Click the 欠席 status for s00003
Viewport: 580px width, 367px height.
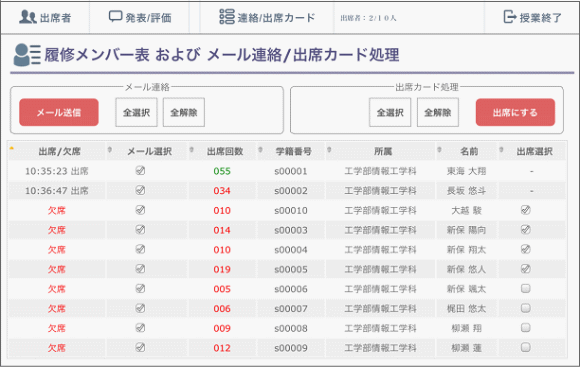57,230
